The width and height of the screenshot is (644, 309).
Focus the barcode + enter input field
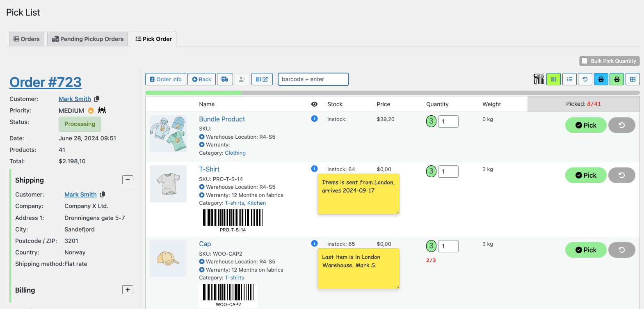313,79
